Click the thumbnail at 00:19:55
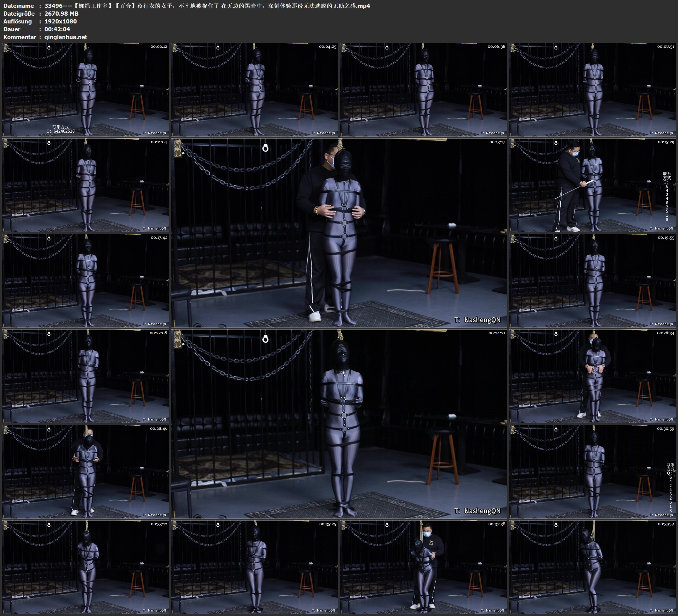The width and height of the screenshot is (678, 616). [593, 281]
